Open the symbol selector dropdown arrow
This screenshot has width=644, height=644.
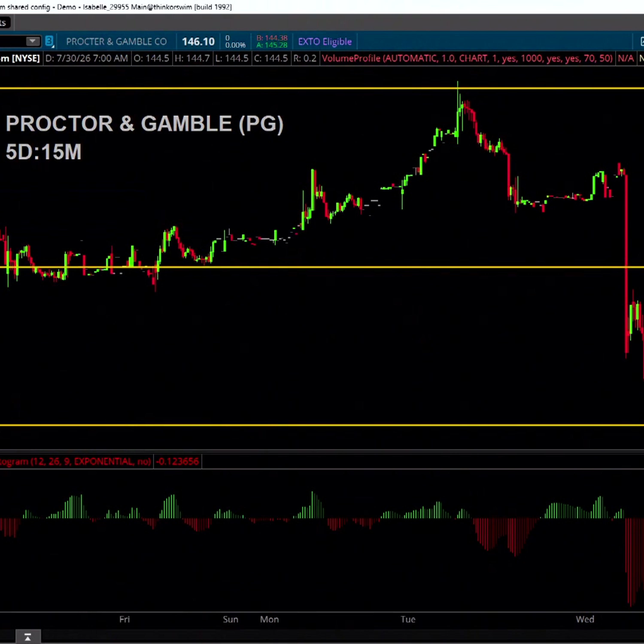tap(33, 41)
